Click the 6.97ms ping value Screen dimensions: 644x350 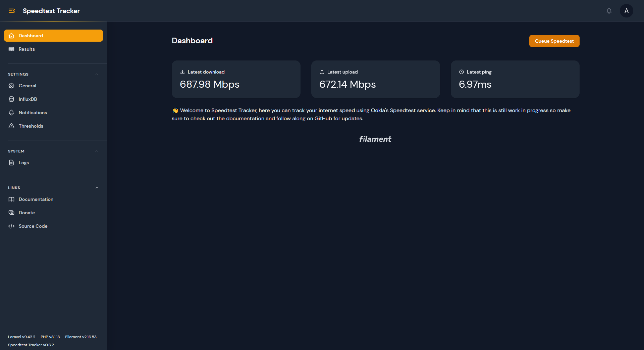[x=475, y=84]
